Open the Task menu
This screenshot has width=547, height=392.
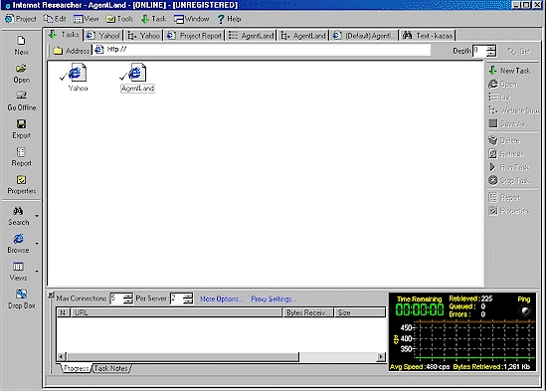coord(153,19)
